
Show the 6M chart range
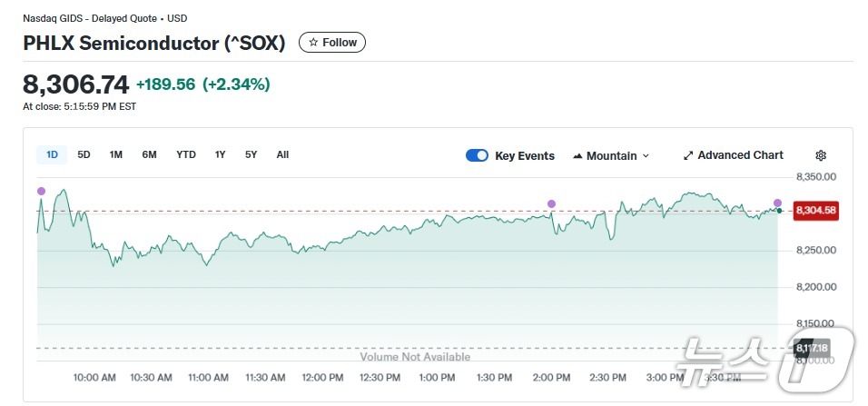point(149,154)
